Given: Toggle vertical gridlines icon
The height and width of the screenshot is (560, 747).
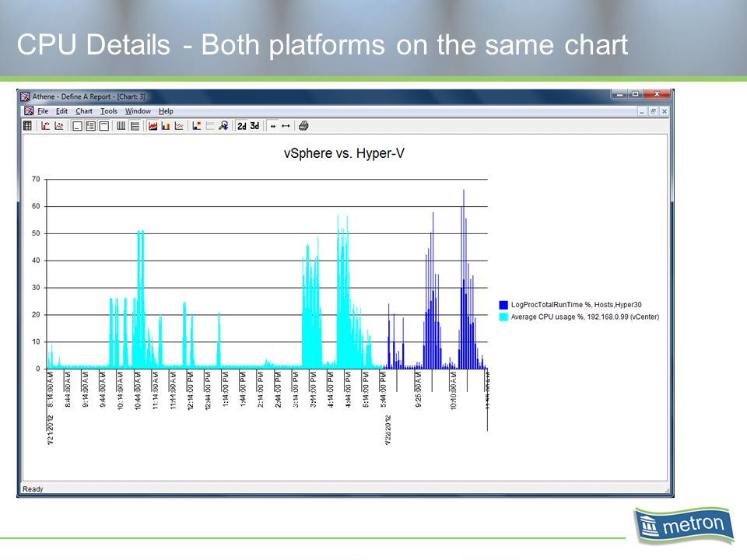Looking at the screenshot, I should tap(121, 126).
